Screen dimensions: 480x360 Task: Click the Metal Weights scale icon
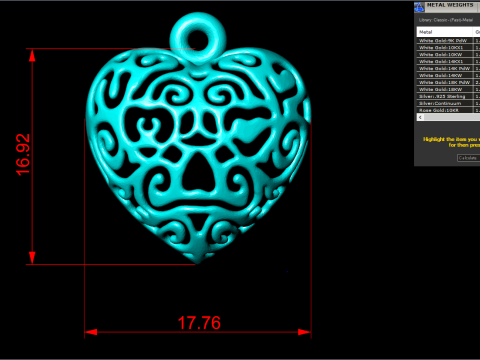419,7
